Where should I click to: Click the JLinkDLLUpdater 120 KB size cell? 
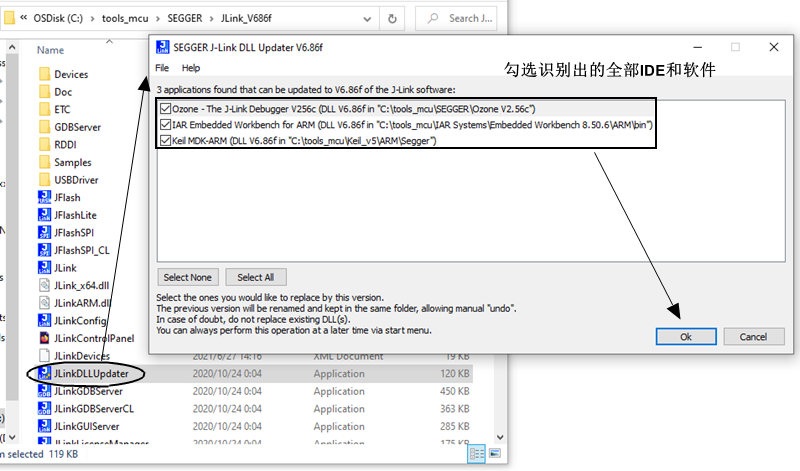pyautogui.click(x=455, y=374)
